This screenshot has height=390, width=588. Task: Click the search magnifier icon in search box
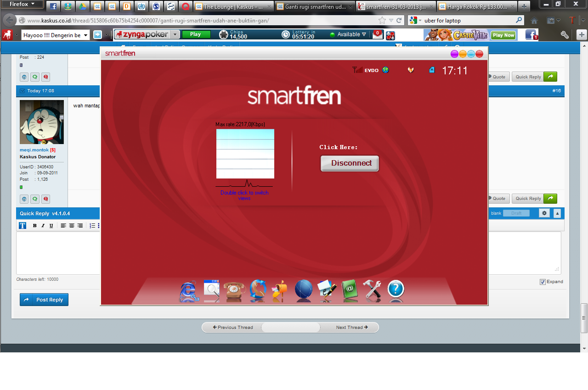click(519, 21)
